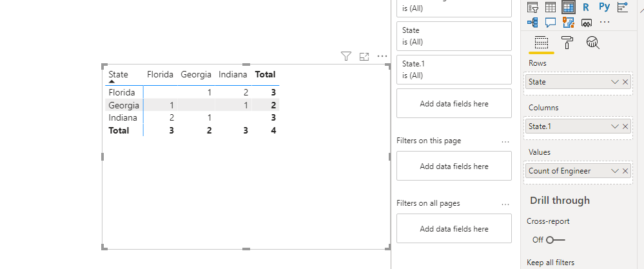Screen dimensions: 644x269
Task: Expand the State.1 is (All) filter card
Action: click(454, 70)
